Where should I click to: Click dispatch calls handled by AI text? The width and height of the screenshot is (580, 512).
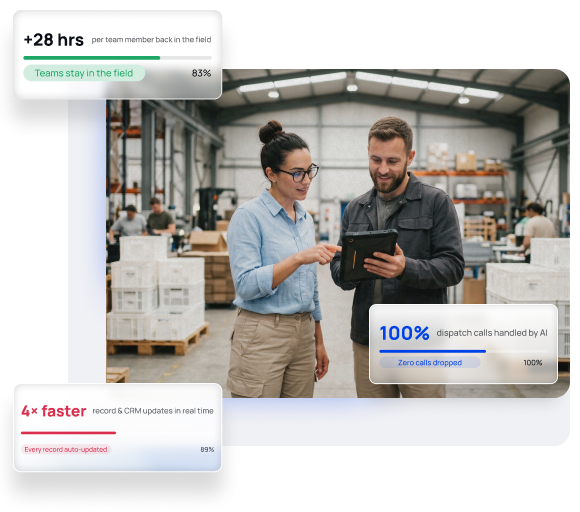[x=492, y=333]
